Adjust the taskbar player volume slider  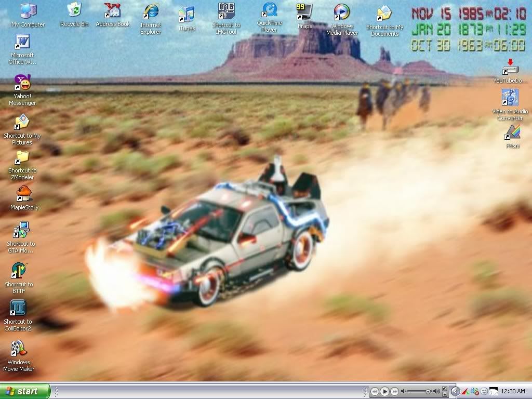(427, 391)
